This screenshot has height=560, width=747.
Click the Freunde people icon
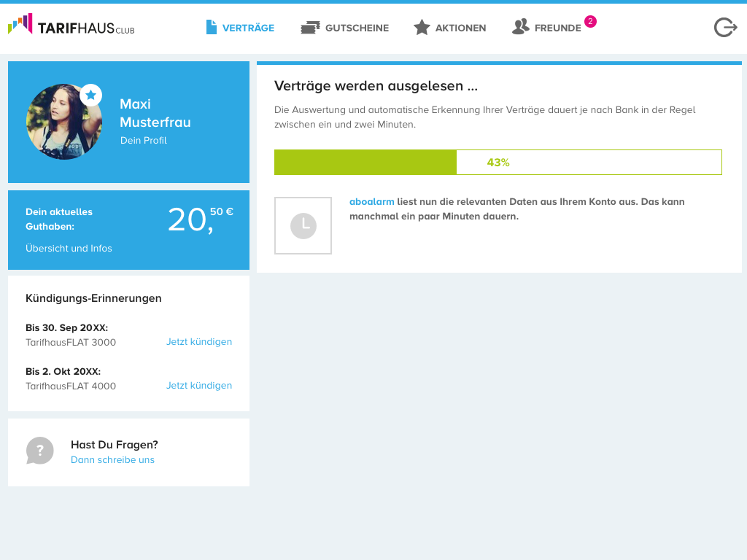pyautogui.click(x=520, y=27)
